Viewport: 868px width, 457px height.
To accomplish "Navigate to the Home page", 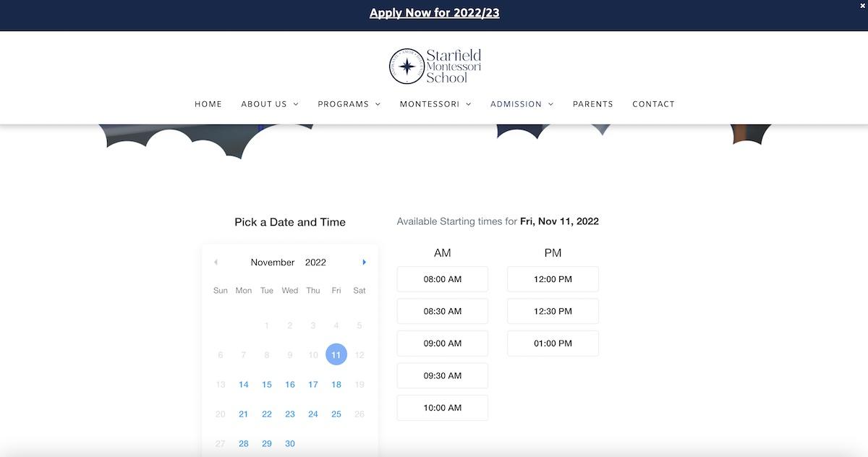I will point(208,104).
